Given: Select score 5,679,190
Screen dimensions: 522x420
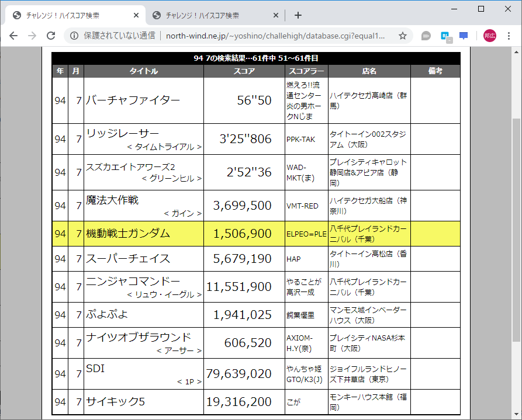Looking at the screenshot, I should [x=242, y=259].
